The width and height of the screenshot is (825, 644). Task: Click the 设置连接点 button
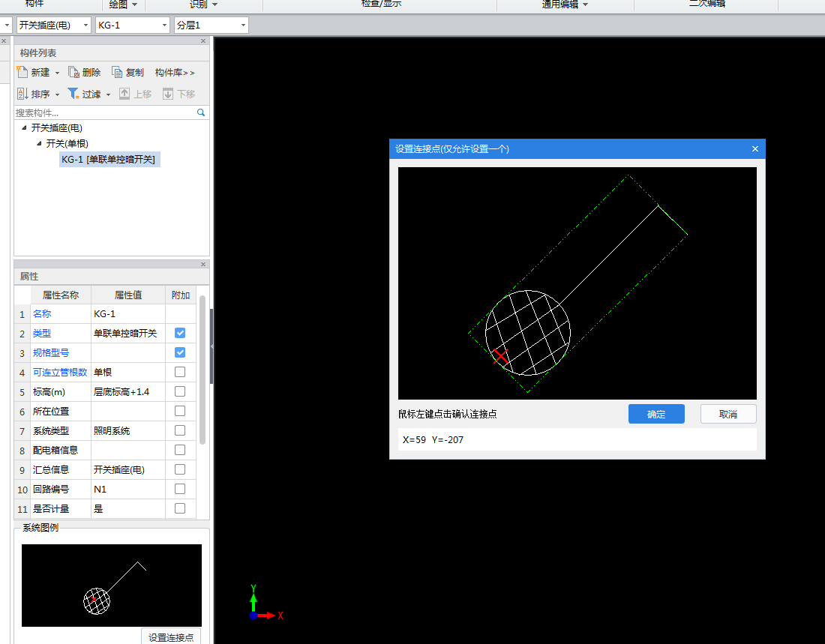(x=171, y=636)
